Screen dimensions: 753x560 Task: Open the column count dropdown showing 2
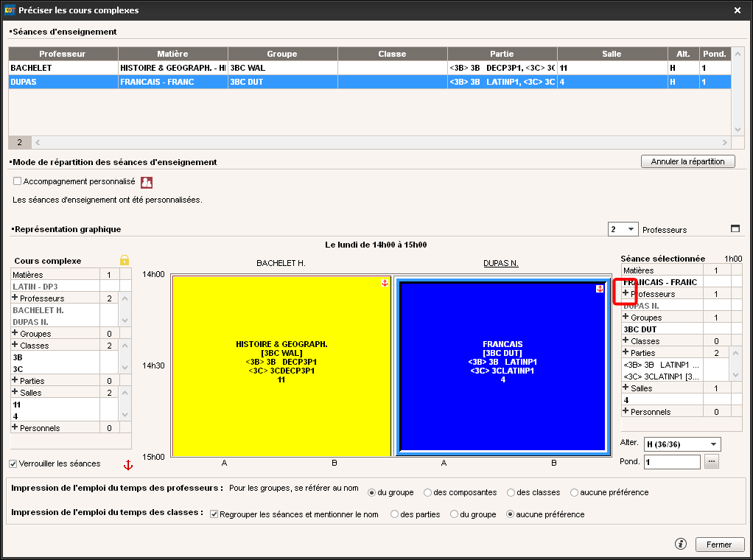pos(623,230)
